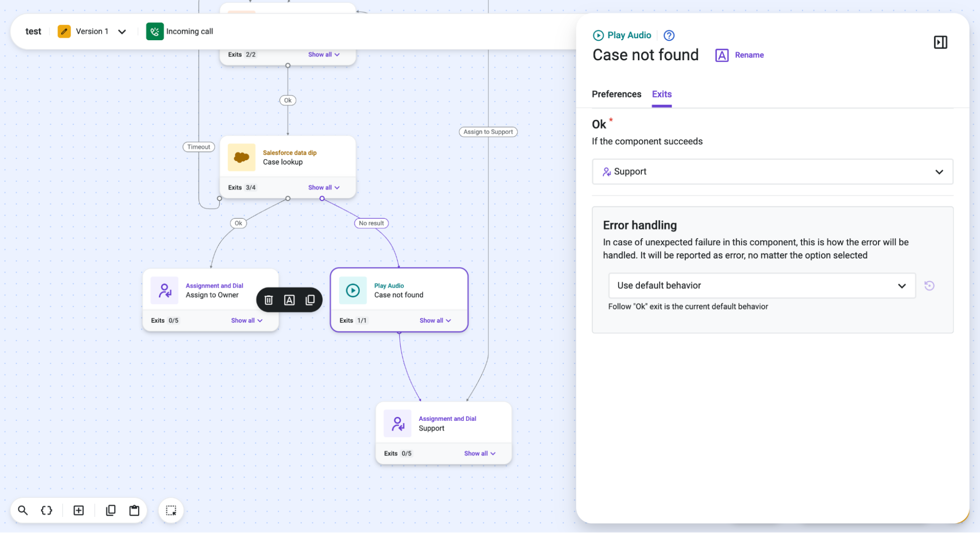Viewport: 980px width, 533px height.
Task: Click the Ok label below Case lookup
Action: coord(238,223)
